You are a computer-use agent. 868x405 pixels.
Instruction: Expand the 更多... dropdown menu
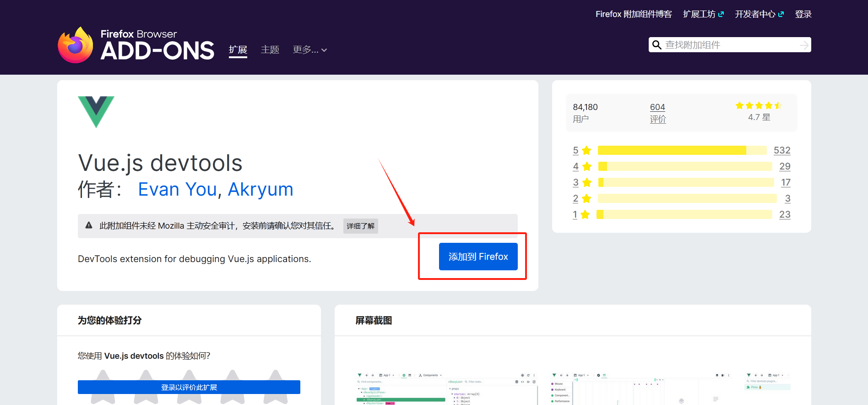point(310,49)
